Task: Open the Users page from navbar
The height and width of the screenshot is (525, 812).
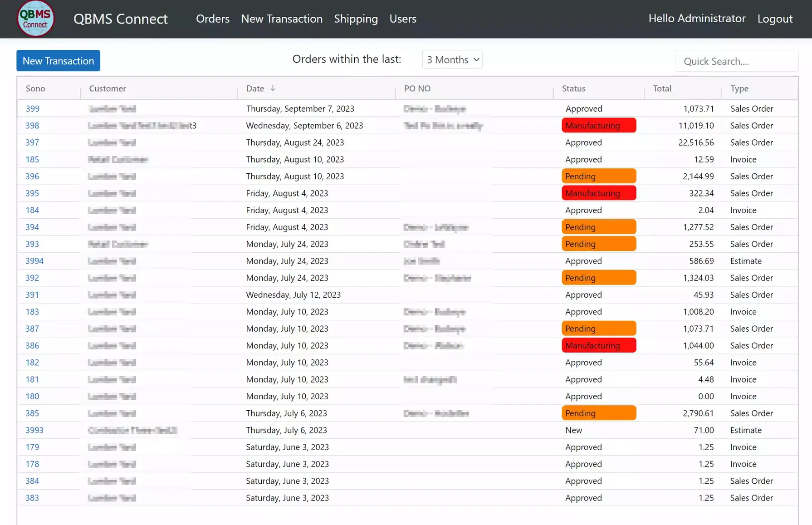Action: pyautogui.click(x=402, y=19)
